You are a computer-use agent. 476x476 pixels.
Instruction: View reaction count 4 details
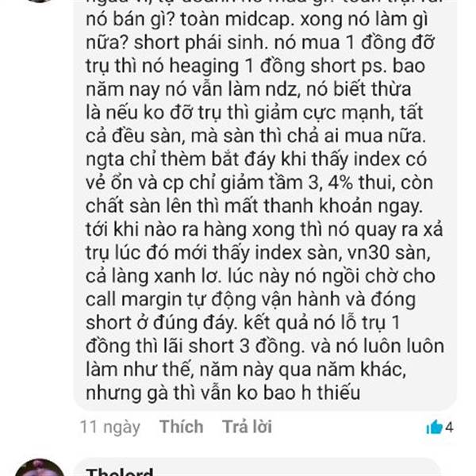[449, 428]
